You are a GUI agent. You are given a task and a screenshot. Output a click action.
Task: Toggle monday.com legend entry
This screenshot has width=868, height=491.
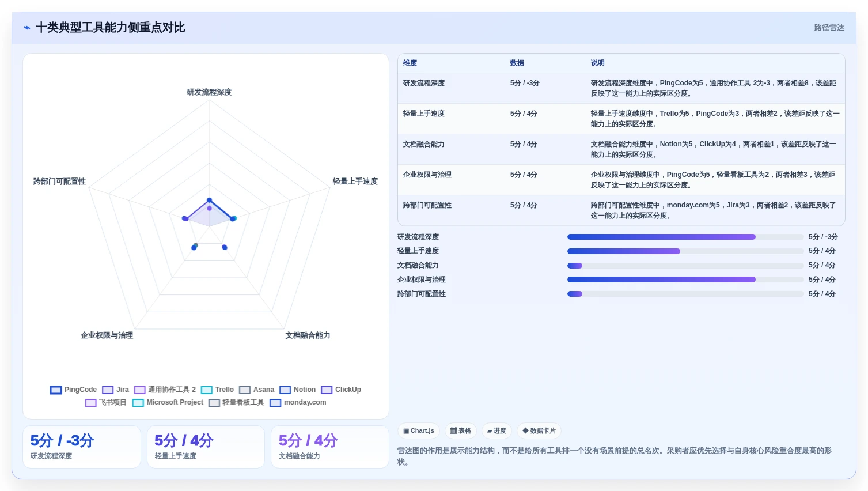(x=298, y=402)
